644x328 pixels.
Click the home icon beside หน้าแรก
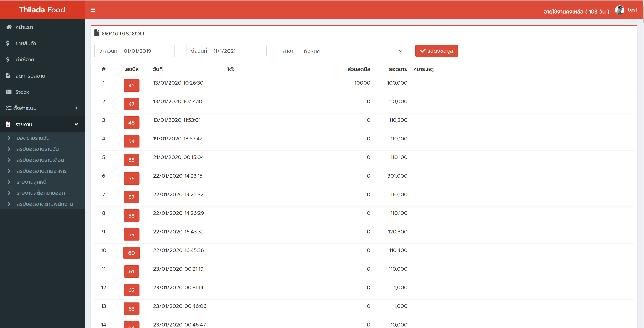point(9,27)
